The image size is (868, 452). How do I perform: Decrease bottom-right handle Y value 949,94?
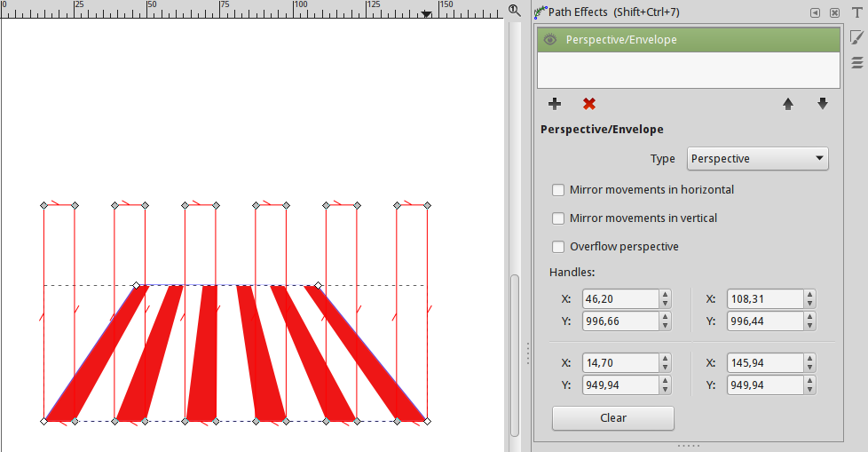pyautogui.click(x=809, y=390)
